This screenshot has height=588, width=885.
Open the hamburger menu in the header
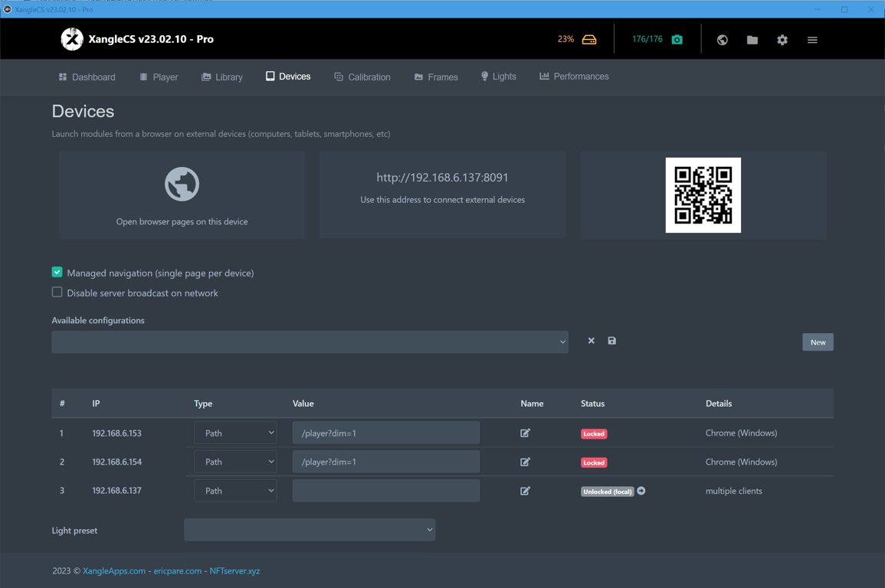coord(812,40)
